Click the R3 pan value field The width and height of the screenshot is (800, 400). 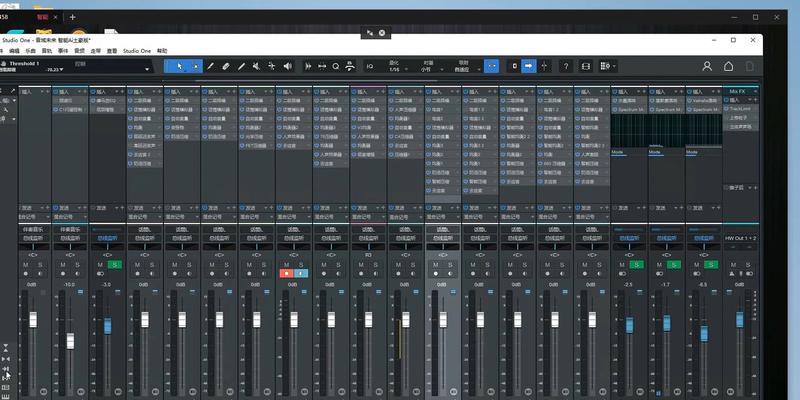[x=368, y=255]
